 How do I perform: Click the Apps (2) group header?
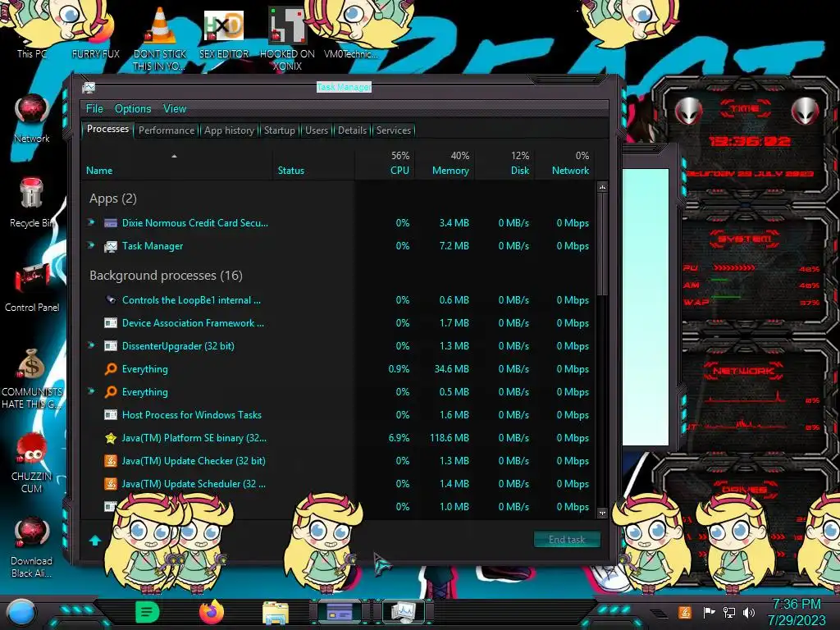click(113, 199)
